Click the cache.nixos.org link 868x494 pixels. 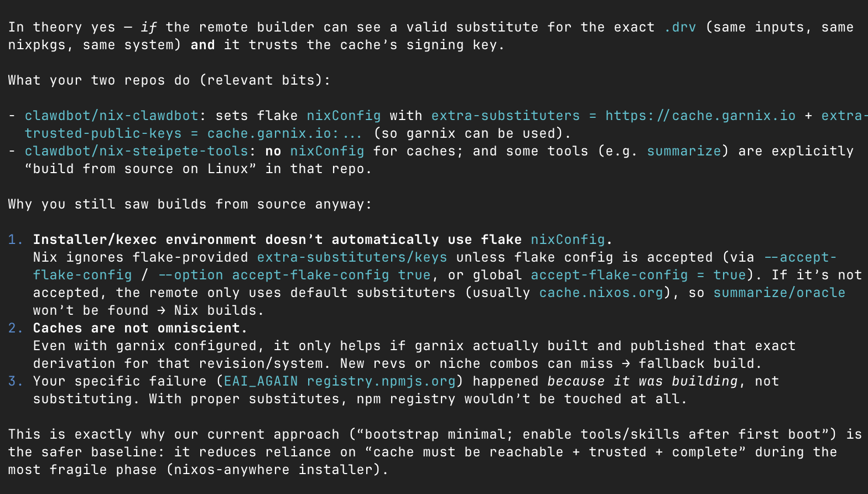pyautogui.click(x=601, y=293)
